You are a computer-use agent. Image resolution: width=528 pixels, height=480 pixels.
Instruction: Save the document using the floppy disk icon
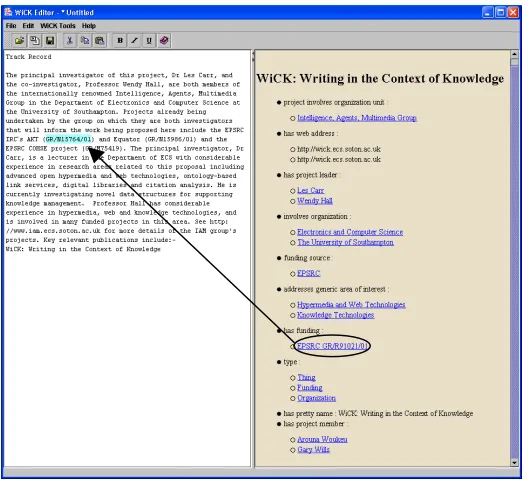coord(50,41)
